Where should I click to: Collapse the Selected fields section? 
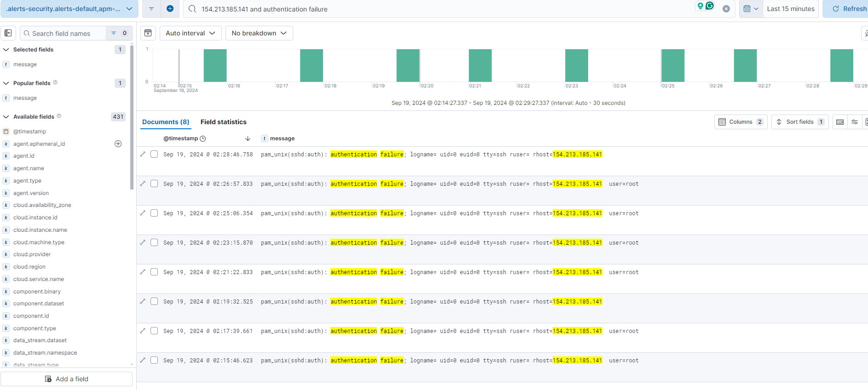[x=6, y=50]
